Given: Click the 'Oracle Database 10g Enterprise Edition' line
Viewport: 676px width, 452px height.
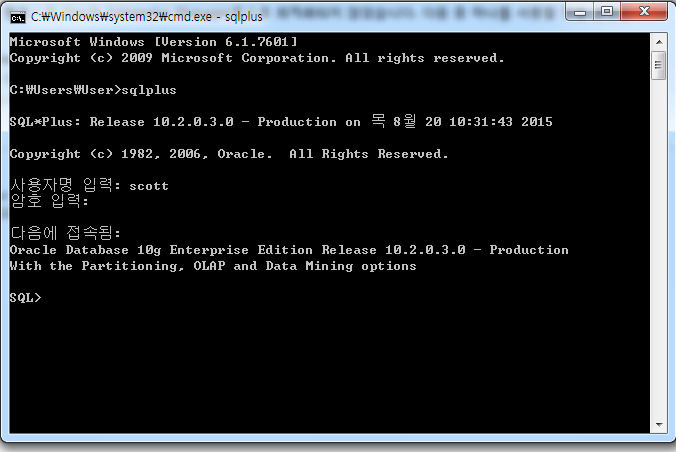Looking at the screenshot, I should (289, 250).
